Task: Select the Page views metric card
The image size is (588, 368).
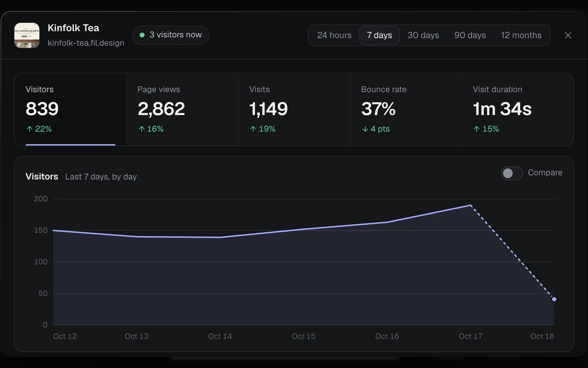Action: pyautogui.click(x=182, y=110)
